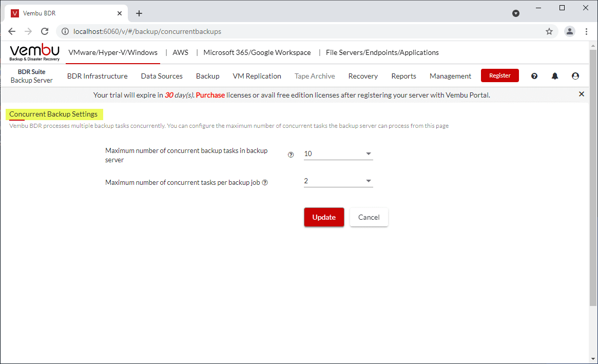Open the Data Sources menu

(162, 76)
